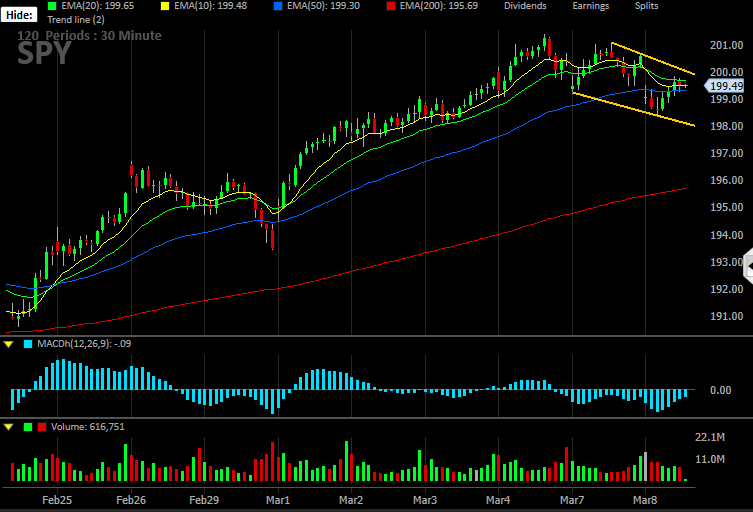Click the current price tag 199.49

(x=724, y=86)
